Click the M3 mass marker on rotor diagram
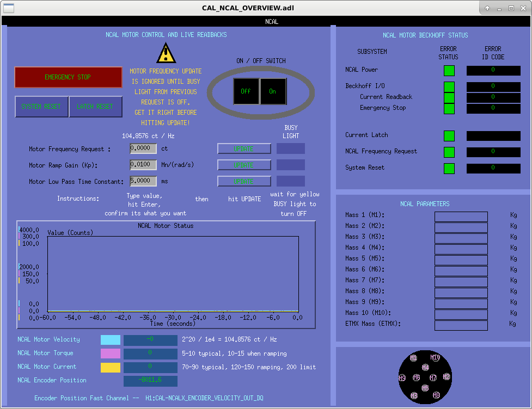 point(414,395)
